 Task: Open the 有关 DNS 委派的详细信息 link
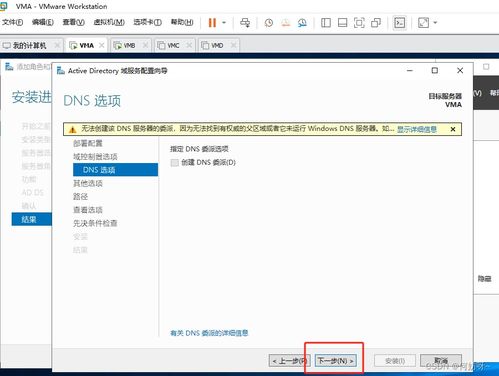(209, 333)
